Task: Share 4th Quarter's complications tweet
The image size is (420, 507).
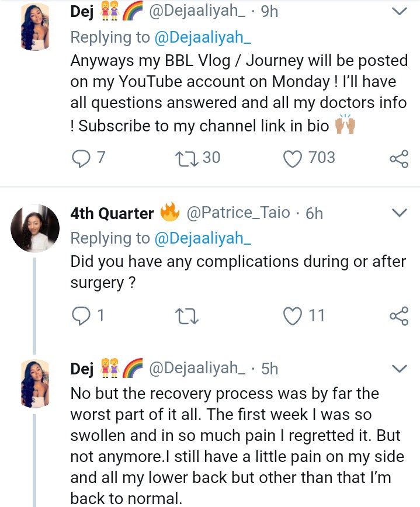Action: [x=398, y=316]
